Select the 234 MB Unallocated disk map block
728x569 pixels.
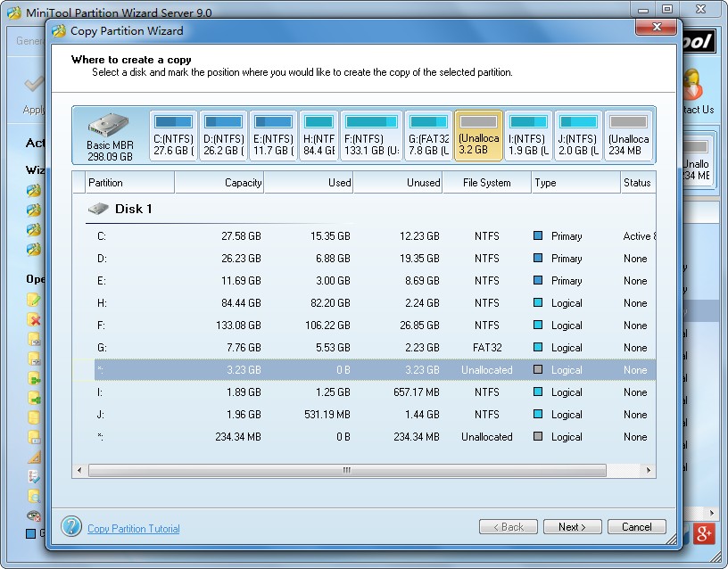click(x=629, y=136)
